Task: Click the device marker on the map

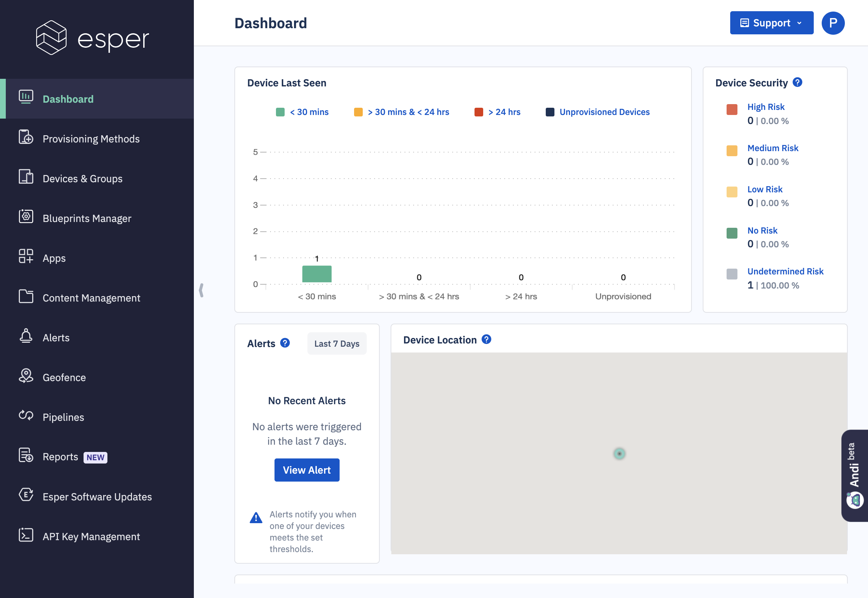Action: tap(619, 454)
